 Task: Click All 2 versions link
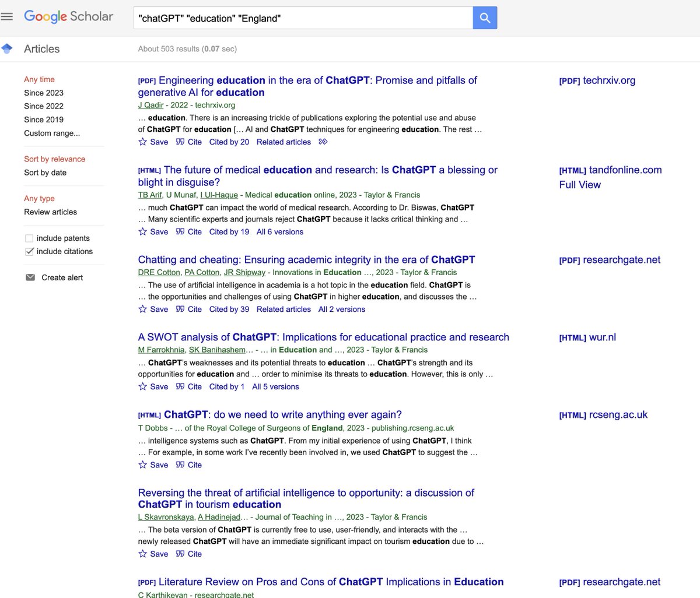[342, 309]
